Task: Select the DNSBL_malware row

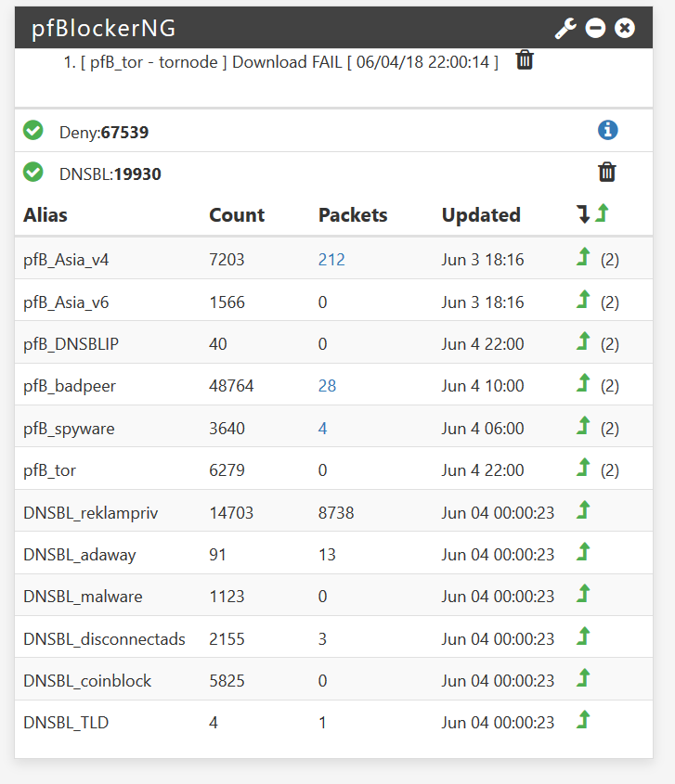Action: 333,595
